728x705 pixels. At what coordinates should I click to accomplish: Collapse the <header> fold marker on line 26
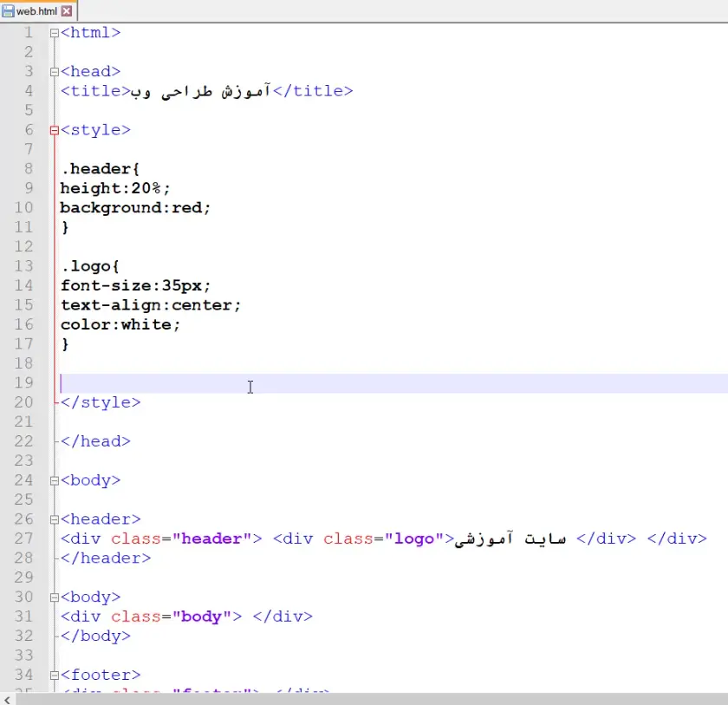[54, 519]
